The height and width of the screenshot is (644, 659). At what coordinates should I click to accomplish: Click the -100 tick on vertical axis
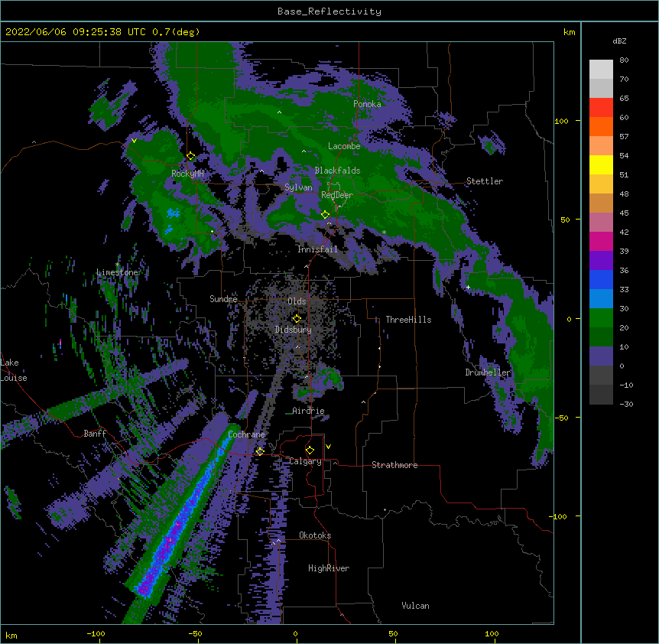(x=559, y=516)
